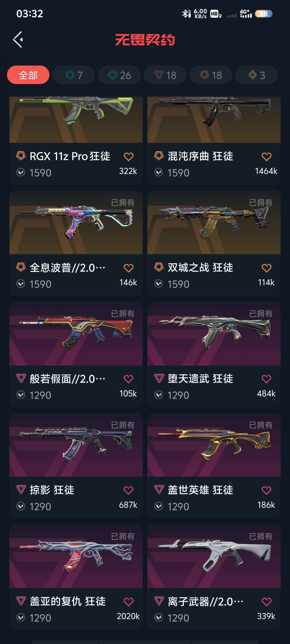Like the 双城之战 狂徒 skin heart
290x644 pixels.
pyautogui.click(x=266, y=268)
